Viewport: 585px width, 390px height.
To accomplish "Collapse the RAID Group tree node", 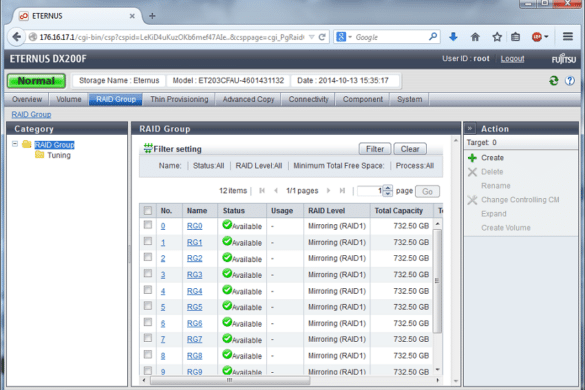I will tap(15, 144).
